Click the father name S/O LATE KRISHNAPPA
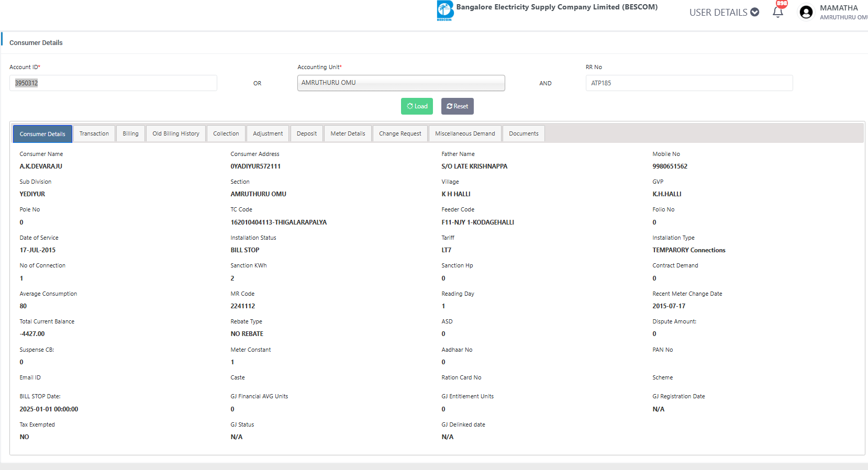The height and width of the screenshot is (470, 868). point(474,166)
